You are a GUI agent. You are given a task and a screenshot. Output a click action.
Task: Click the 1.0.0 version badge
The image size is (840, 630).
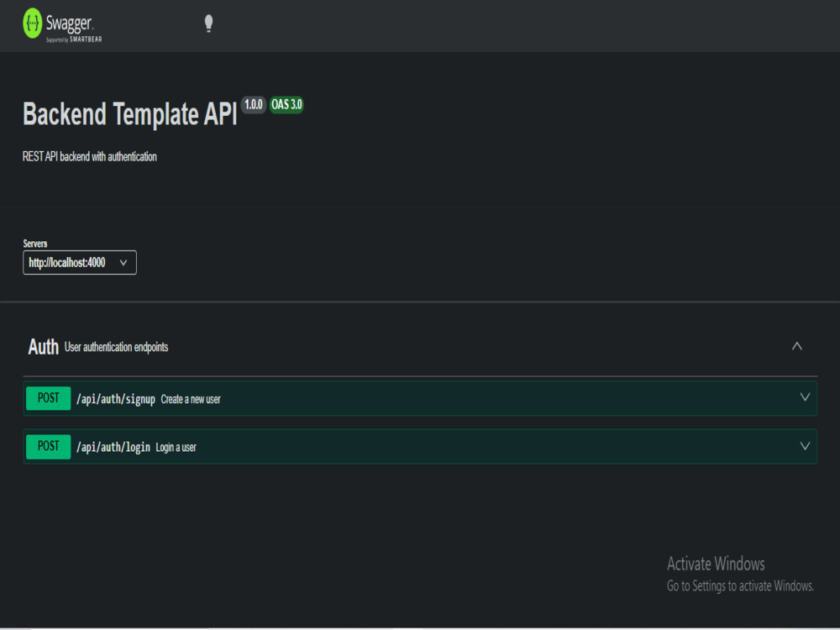tap(254, 104)
